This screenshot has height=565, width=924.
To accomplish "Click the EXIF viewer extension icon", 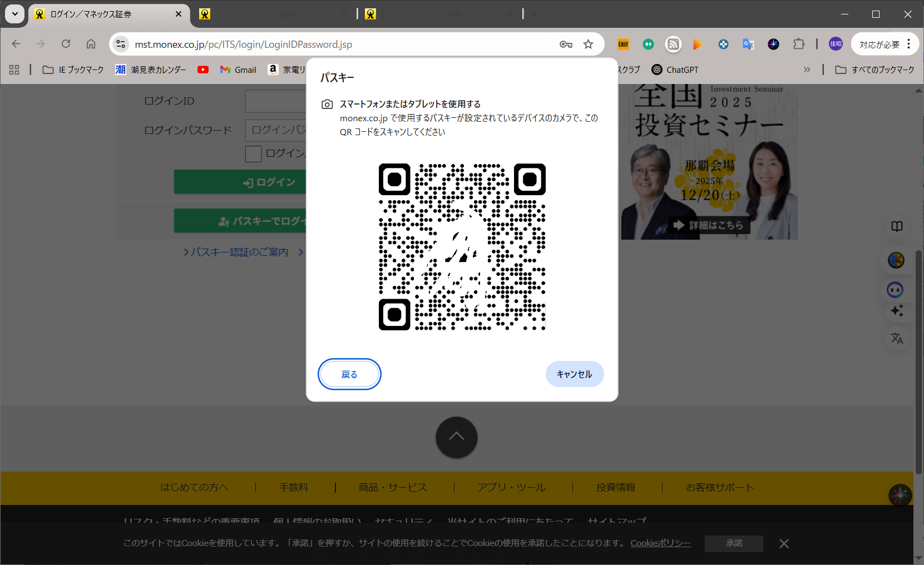I will tap(623, 44).
